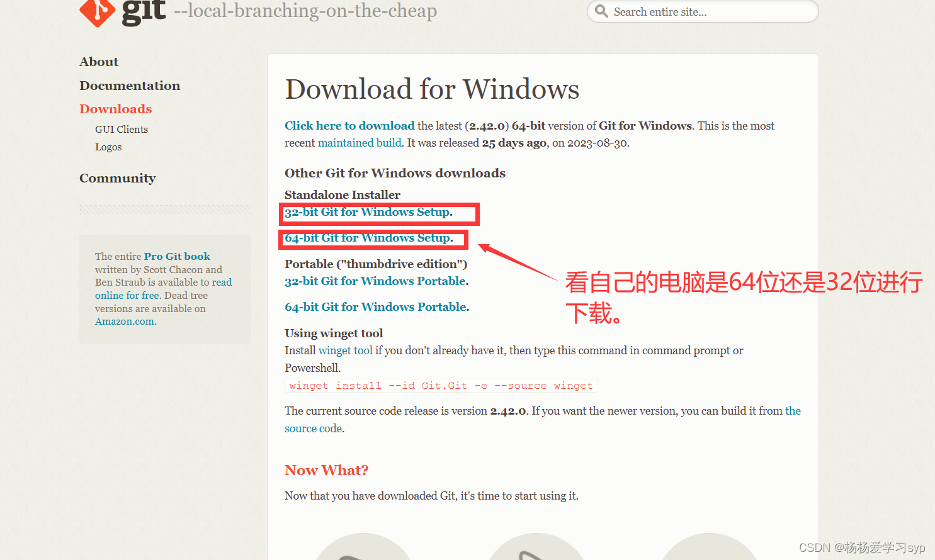
Task: Open the winget tool link
Action: (x=346, y=350)
